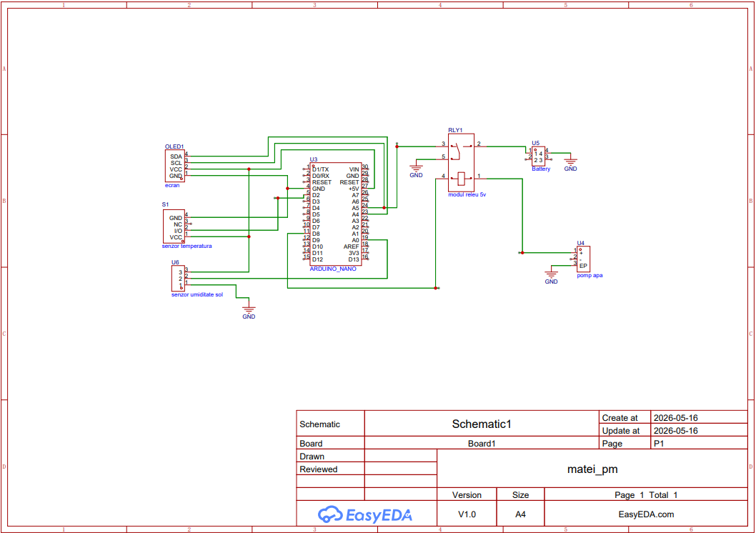Click the SDA pin label on OLED1
This screenshot has width=756, height=533.
176,156
